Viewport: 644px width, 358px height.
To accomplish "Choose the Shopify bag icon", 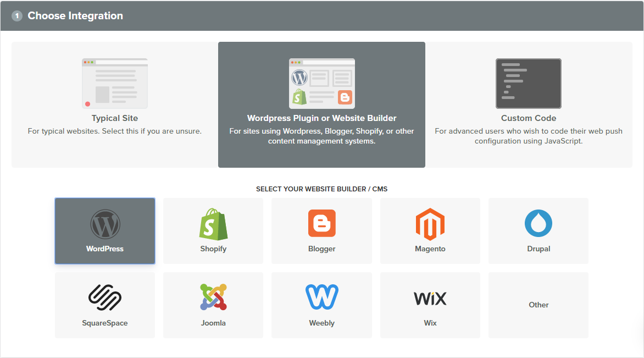I will pos(213,224).
